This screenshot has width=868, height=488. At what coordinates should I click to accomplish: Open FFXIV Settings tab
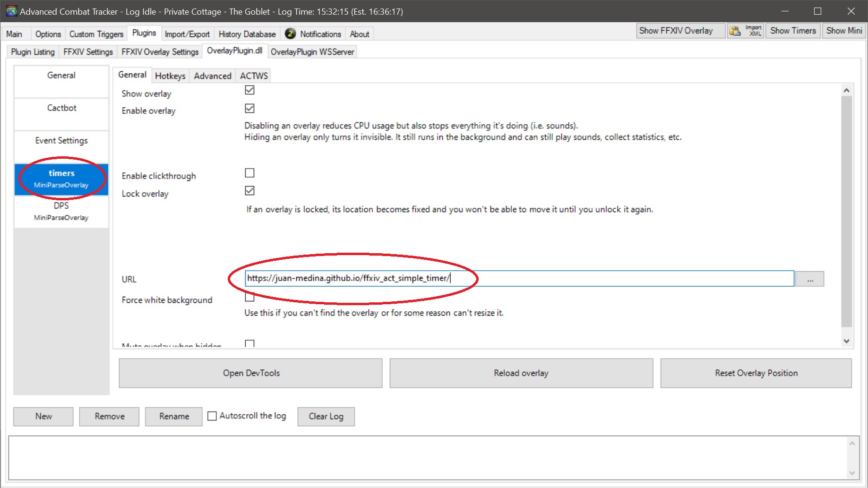[88, 52]
